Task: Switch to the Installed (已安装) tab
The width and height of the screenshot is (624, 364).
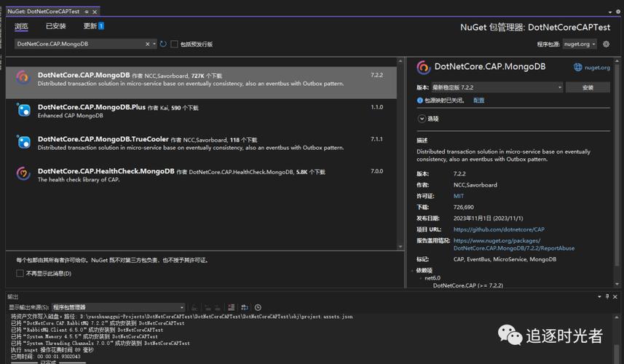Action: tap(56, 26)
